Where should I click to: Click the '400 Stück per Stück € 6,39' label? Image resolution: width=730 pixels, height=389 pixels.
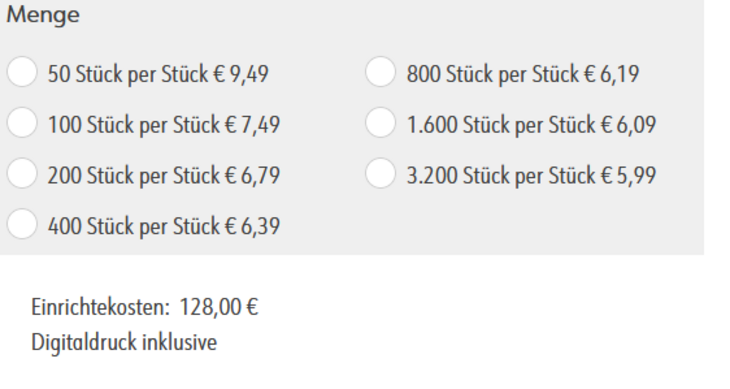pyautogui.click(x=164, y=226)
